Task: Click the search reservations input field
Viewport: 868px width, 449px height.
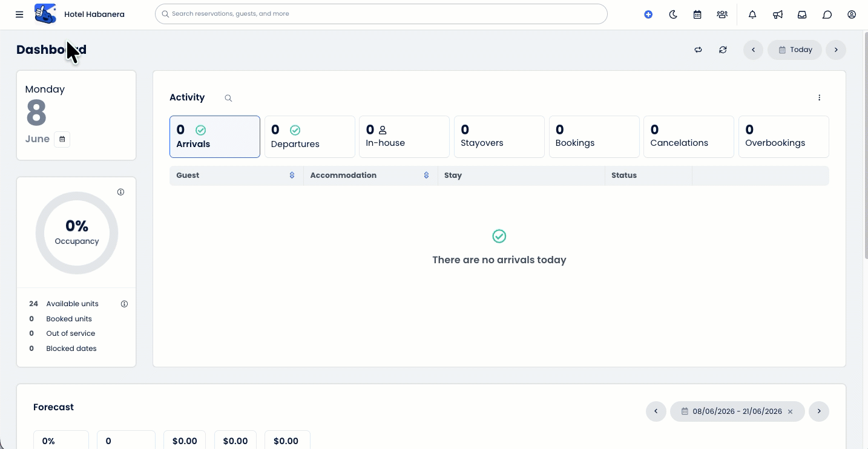Action: point(381,14)
